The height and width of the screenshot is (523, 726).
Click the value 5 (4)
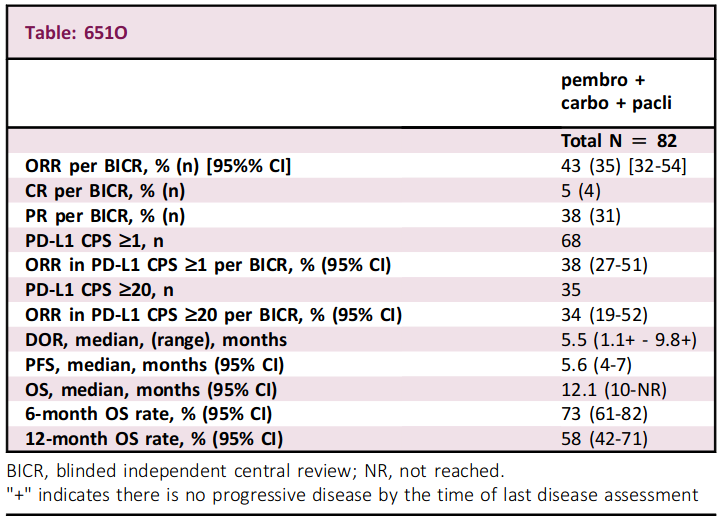click(581, 191)
